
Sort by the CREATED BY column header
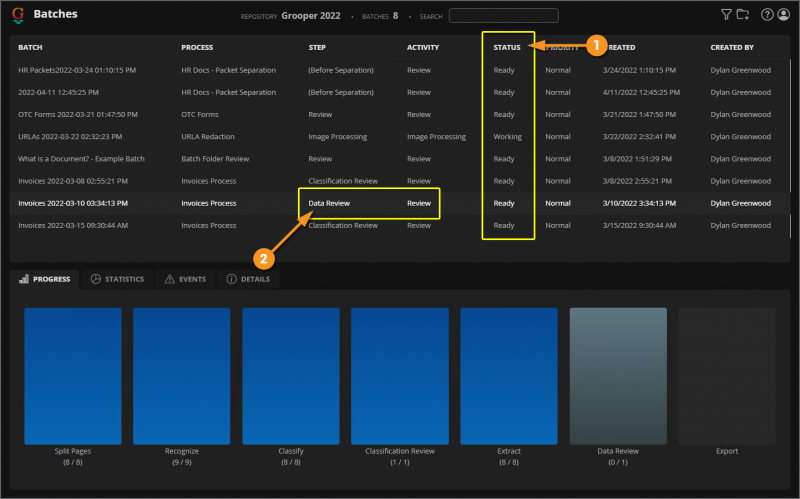tap(732, 47)
